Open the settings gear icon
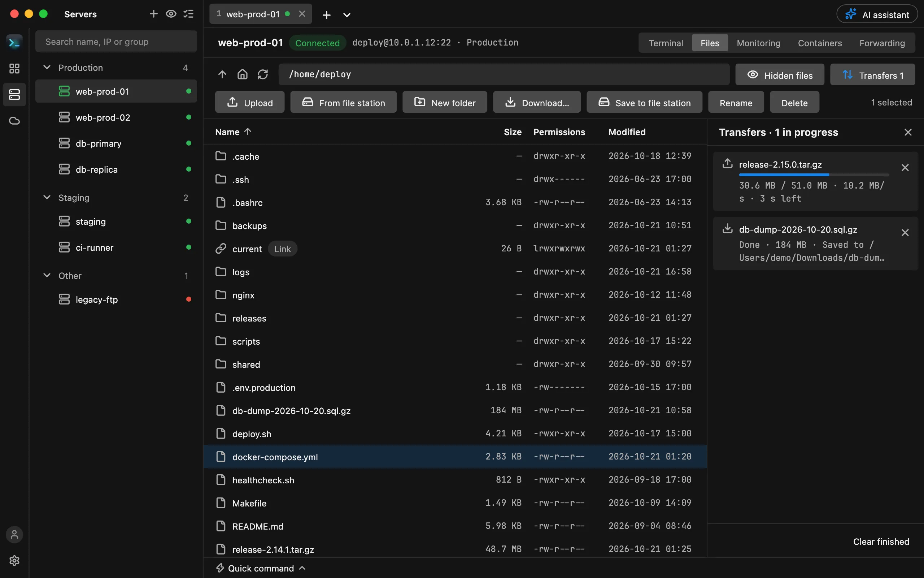Screen dimensions: 924x578 tap(14, 560)
